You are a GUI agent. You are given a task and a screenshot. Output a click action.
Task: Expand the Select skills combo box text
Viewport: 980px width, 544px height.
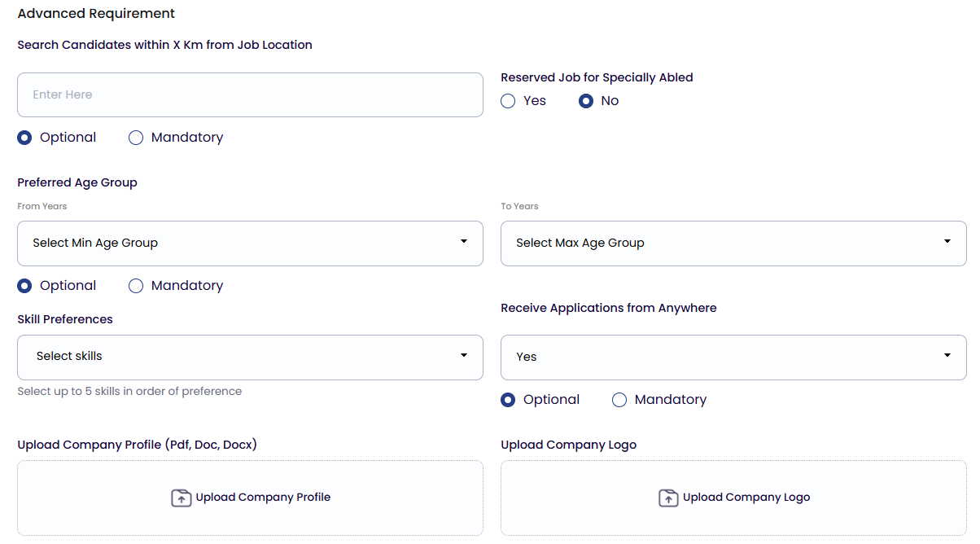point(70,356)
